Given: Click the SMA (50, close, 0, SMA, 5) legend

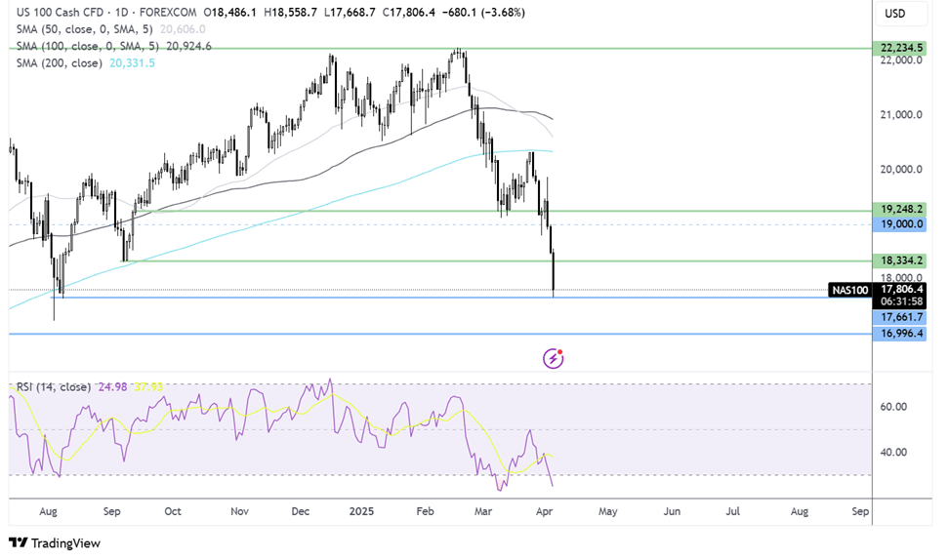Looking at the screenshot, I should pos(85,29).
